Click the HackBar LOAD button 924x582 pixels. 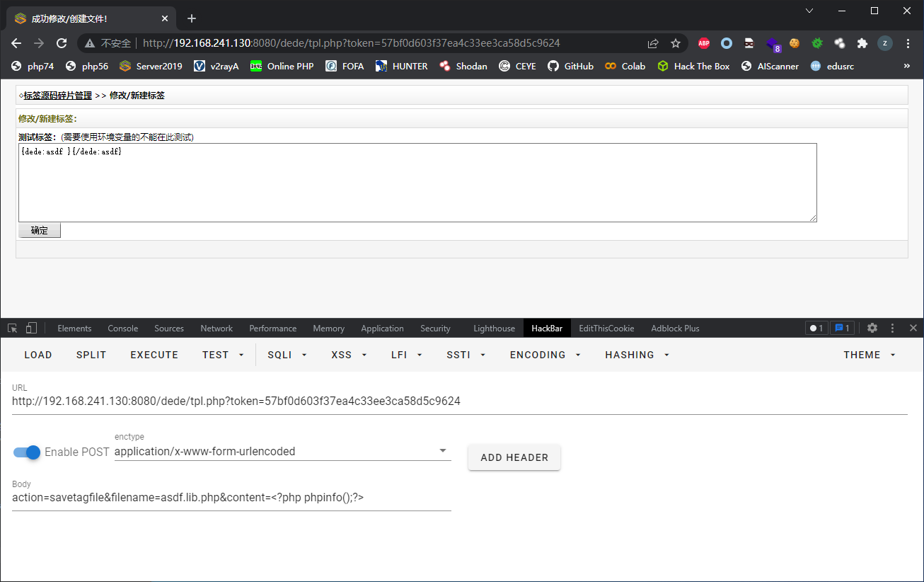click(38, 355)
